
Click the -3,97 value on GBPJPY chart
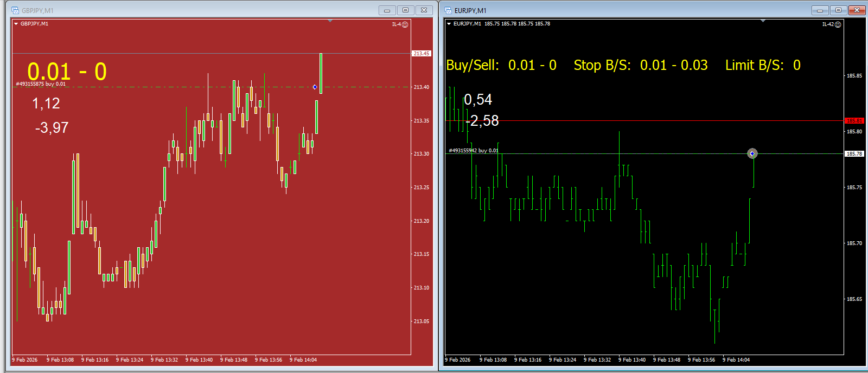(x=52, y=128)
